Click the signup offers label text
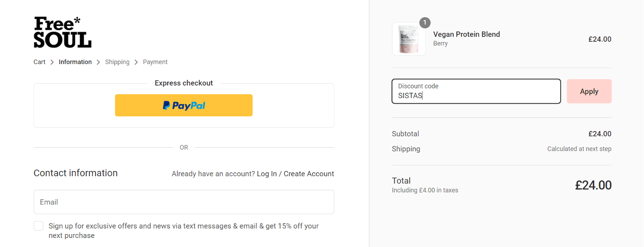This screenshot has height=247, width=644. pyautogui.click(x=184, y=231)
